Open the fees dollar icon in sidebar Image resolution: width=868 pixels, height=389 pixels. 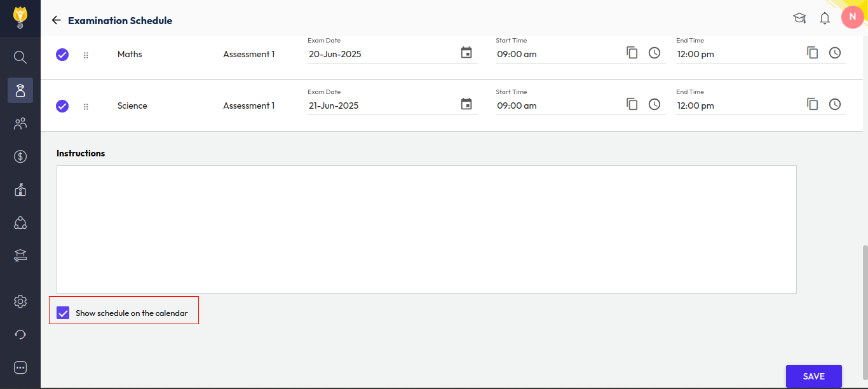pos(20,156)
